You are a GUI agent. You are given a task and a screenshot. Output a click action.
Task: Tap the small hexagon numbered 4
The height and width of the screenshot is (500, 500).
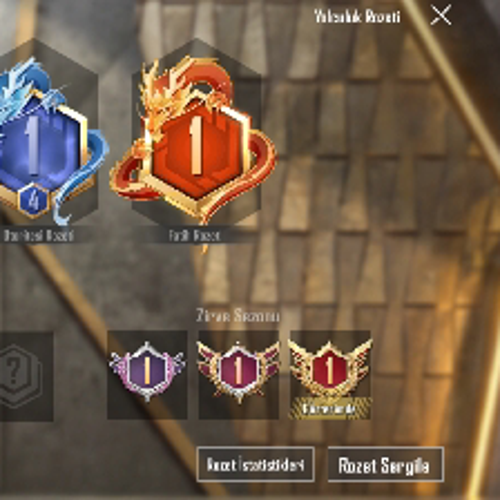pos(33,201)
